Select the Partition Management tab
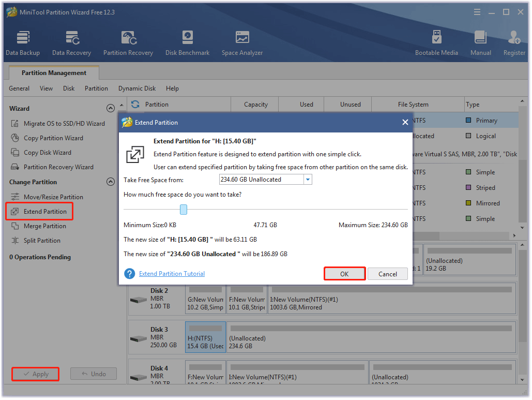This screenshot has width=532, height=400. coord(54,73)
